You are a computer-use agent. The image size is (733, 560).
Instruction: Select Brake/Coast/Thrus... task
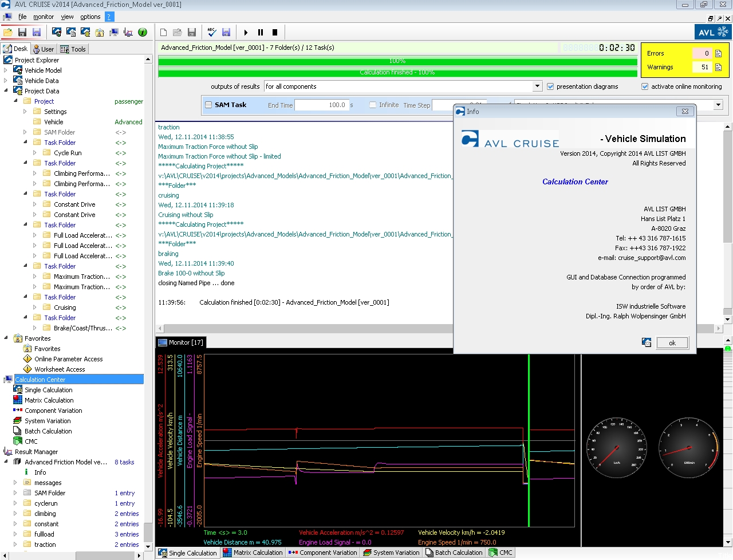pyautogui.click(x=82, y=328)
